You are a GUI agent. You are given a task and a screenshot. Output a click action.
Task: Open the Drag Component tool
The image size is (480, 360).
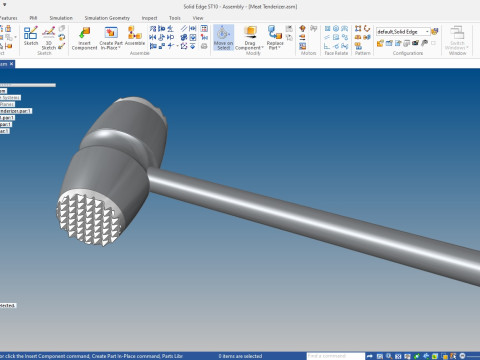[x=249, y=38]
